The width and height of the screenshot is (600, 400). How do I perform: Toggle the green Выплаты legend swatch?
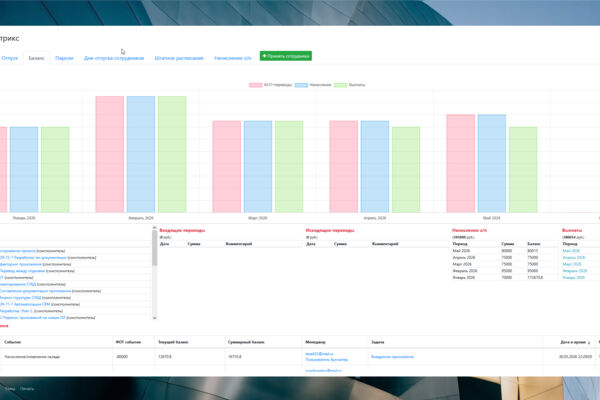click(x=341, y=85)
